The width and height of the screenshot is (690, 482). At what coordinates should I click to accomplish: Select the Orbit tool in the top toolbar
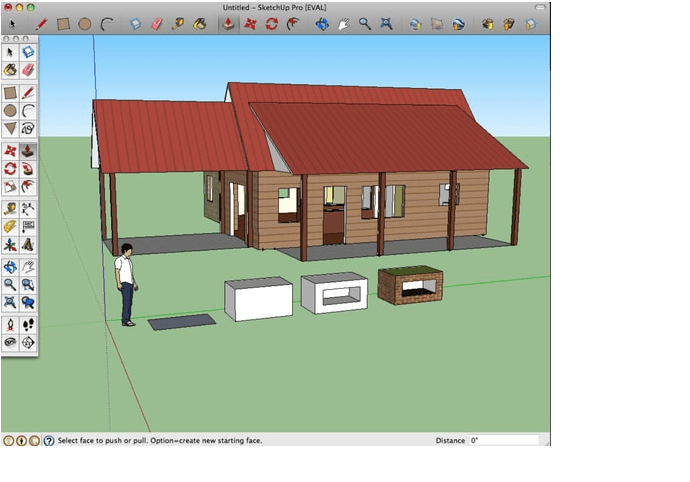322,24
